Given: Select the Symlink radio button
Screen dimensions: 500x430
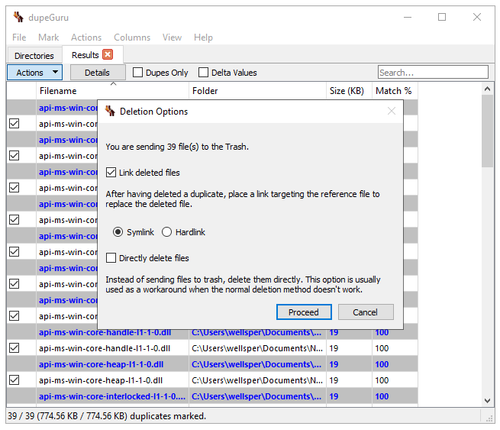Looking at the screenshot, I should 118,232.
